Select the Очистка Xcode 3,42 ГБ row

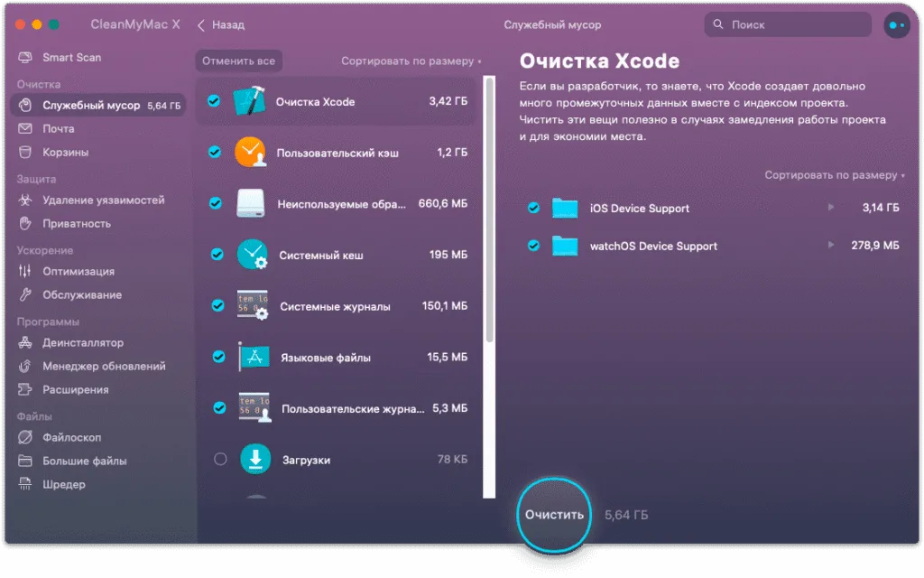pyautogui.click(x=336, y=101)
